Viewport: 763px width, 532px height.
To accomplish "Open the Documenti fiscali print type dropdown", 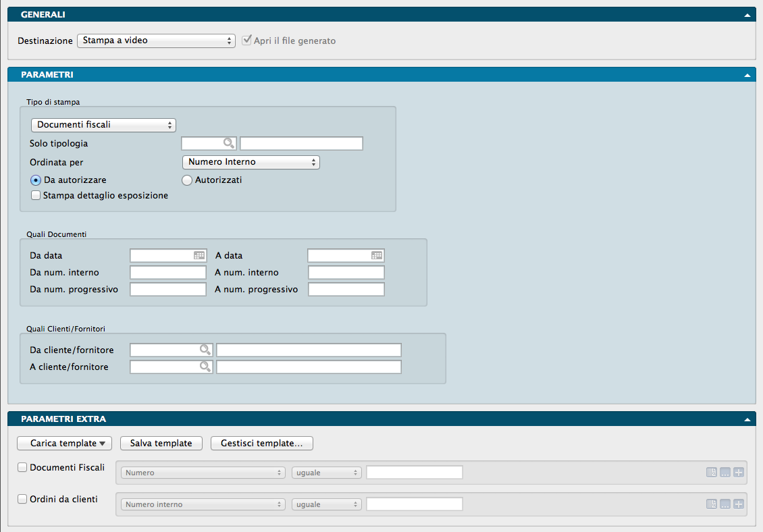I will [103, 125].
